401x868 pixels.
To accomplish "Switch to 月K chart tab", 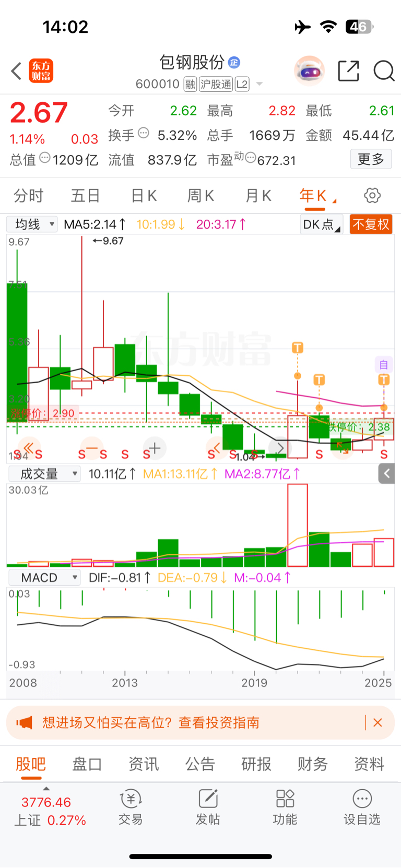I will pos(258,196).
